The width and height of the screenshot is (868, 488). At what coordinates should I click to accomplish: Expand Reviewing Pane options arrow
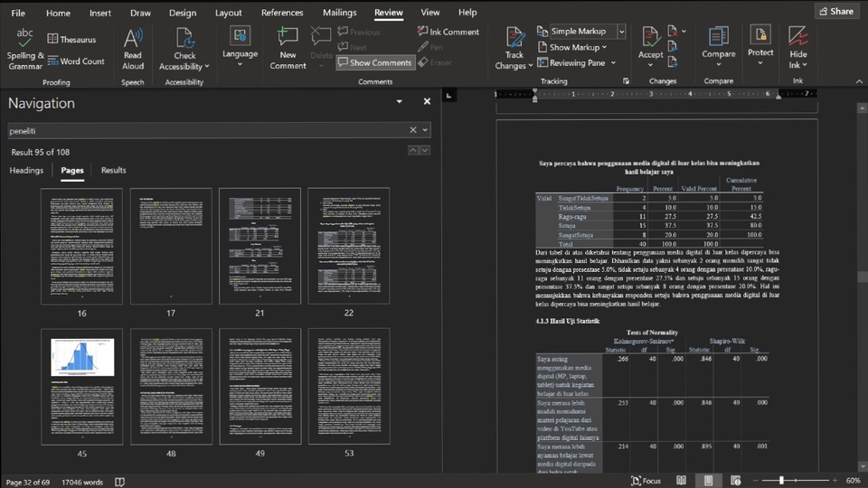(x=613, y=62)
